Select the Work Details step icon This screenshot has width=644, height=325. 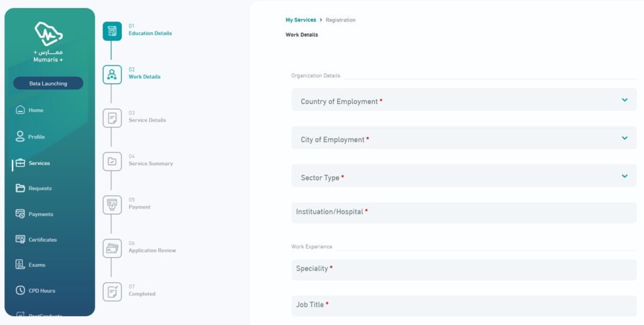(112, 74)
